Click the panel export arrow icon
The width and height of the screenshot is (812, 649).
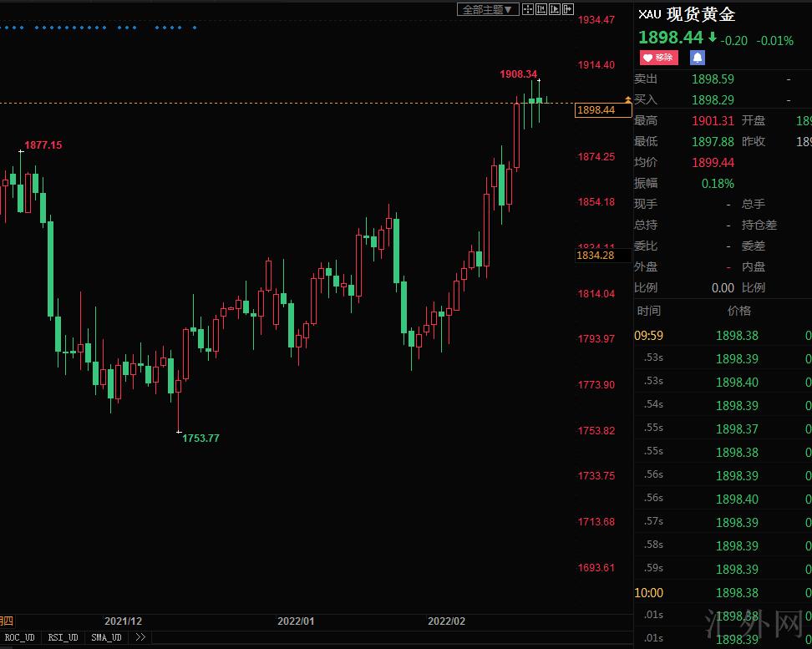point(568,9)
